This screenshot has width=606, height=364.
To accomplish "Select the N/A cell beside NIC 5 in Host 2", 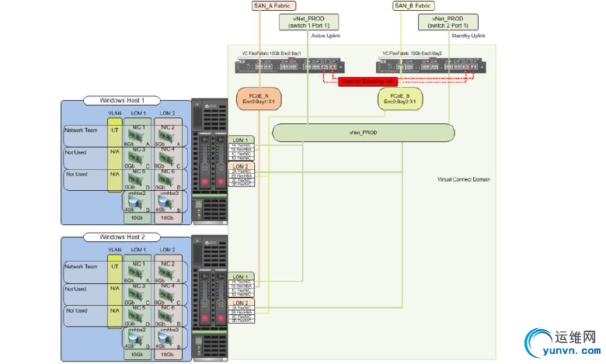I will (x=115, y=310).
